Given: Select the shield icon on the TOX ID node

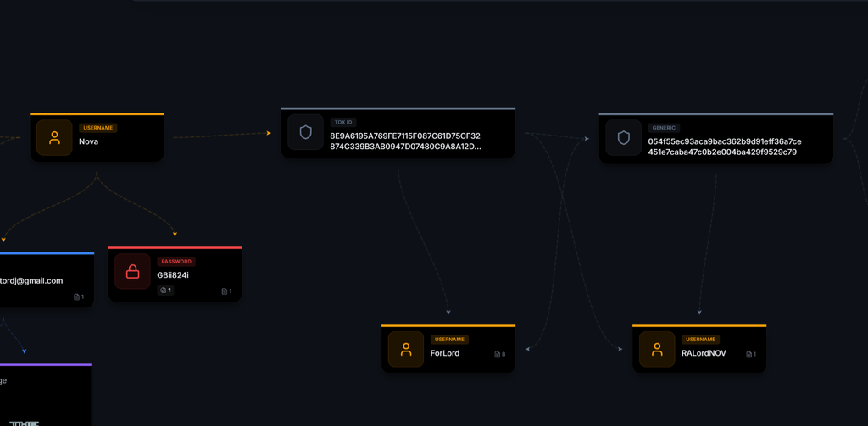Looking at the screenshot, I should (305, 132).
